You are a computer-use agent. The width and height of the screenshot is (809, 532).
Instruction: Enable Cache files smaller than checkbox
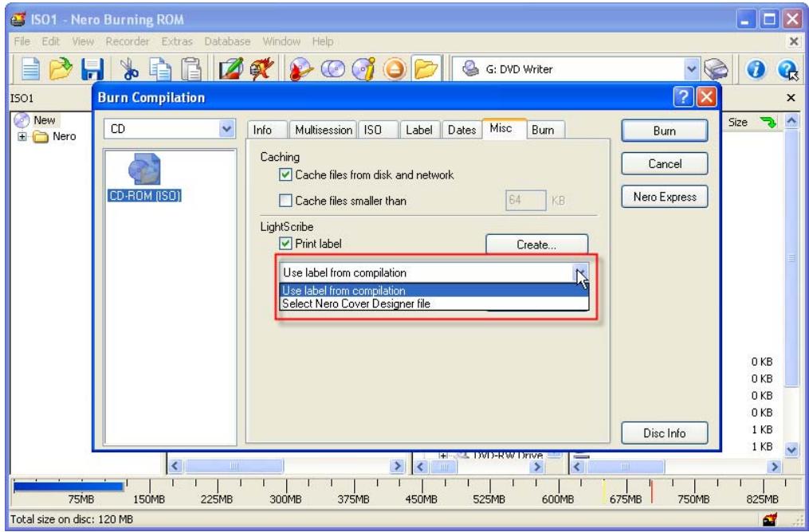(x=285, y=201)
